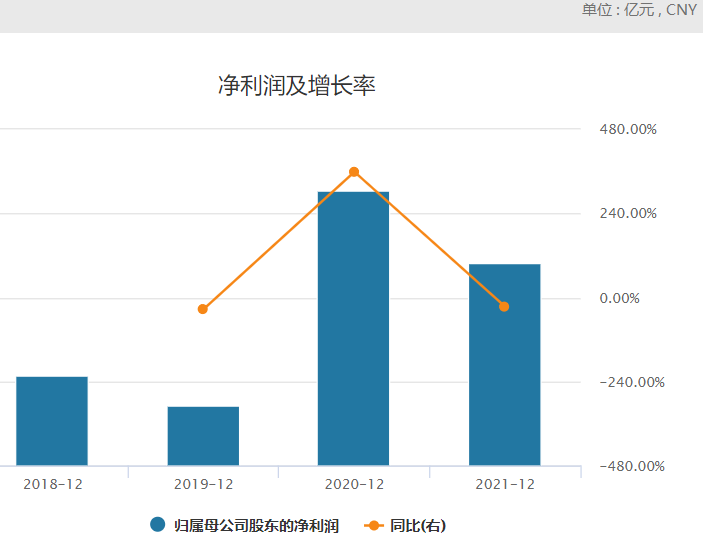Click the 480.00% right axis label
Screen dimensions: 703x540
(x=628, y=129)
